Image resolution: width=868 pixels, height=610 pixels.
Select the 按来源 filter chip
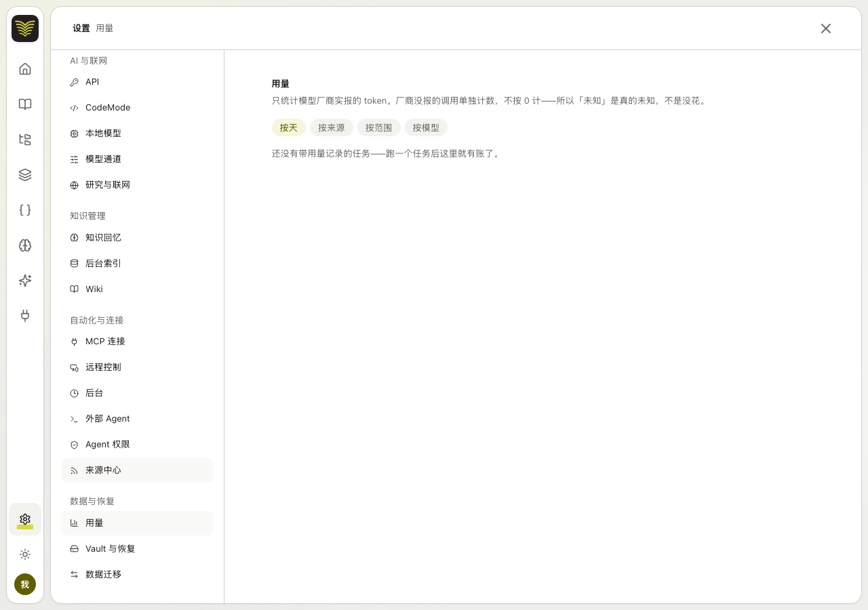(332, 127)
